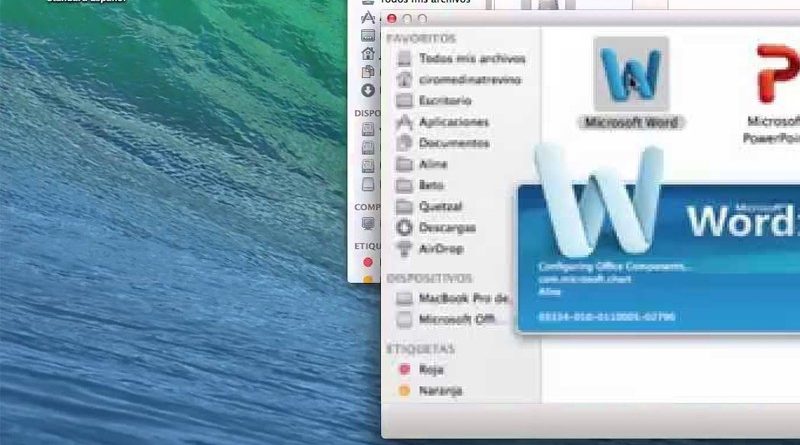Open the Alina folder
Viewport: 800px width, 445px height.
(433, 164)
